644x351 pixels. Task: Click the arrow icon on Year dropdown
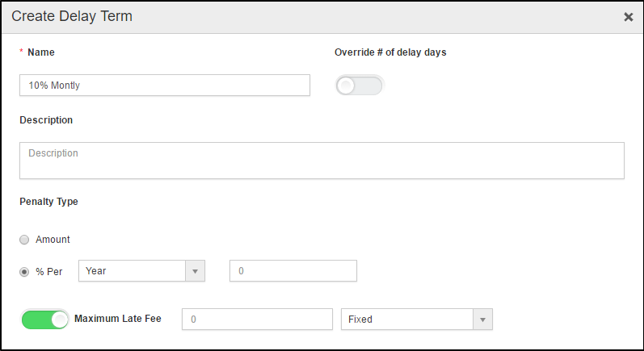pos(195,271)
